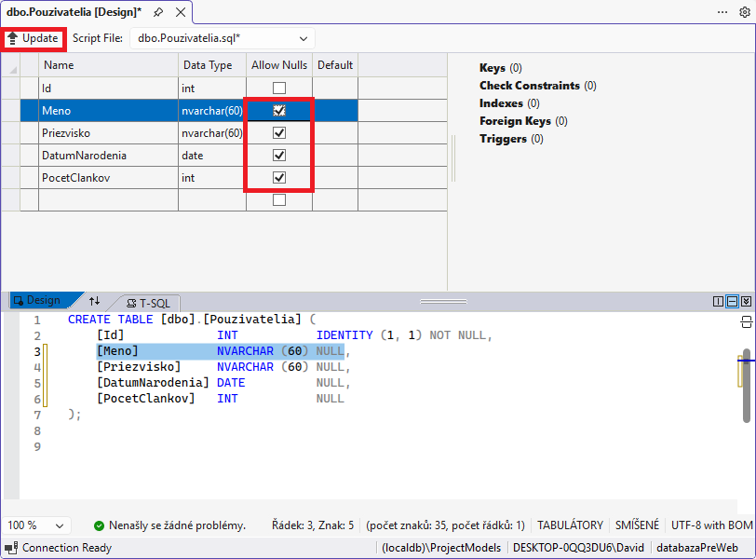
Task: Select the Priezvisko name cell
Action: pyautogui.click(x=109, y=132)
